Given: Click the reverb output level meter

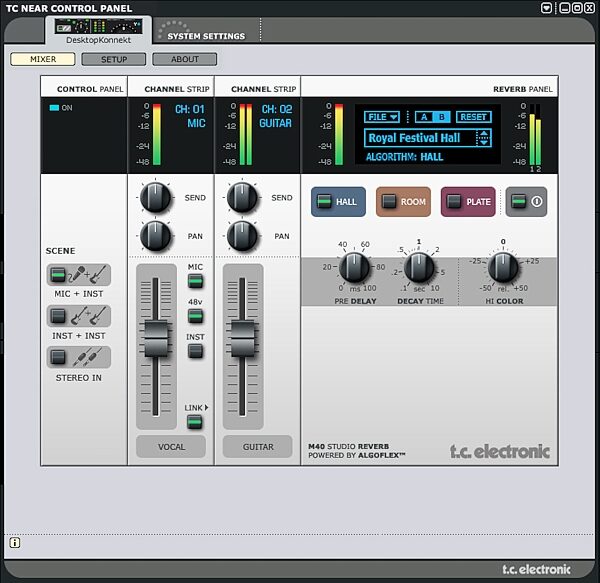Looking at the screenshot, I should coord(535,134).
